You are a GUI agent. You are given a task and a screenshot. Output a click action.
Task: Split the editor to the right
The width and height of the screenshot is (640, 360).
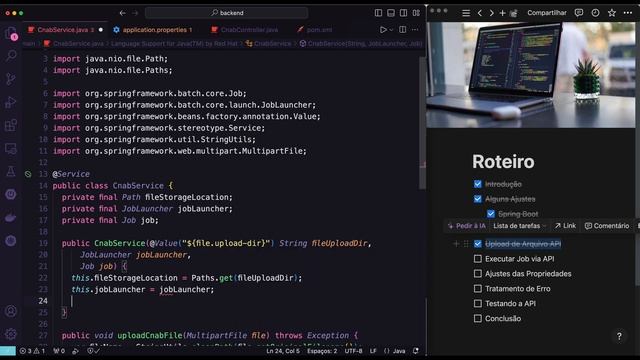[402, 30]
